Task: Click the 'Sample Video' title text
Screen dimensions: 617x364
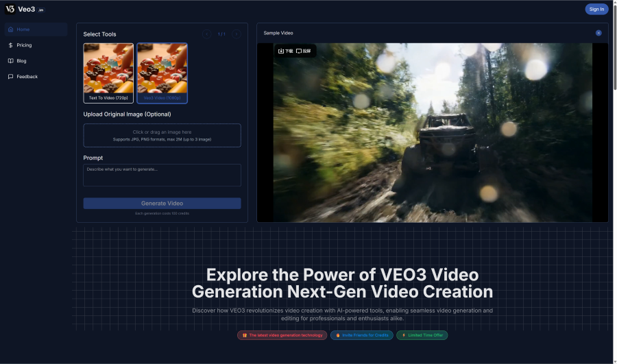Action: point(278,33)
